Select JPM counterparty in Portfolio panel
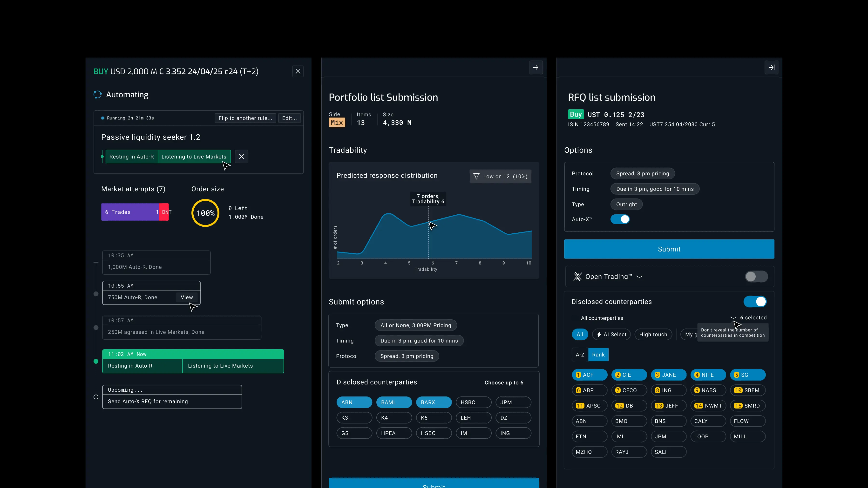Image resolution: width=868 pixels, height=488 pixels. coord(513,402)
